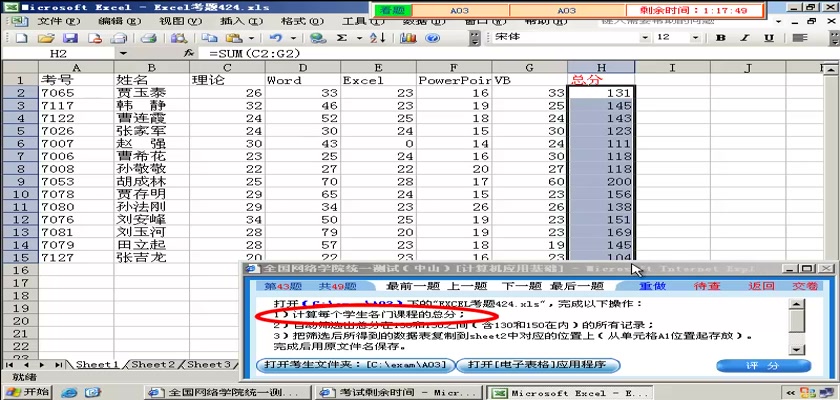
Task: Select the 总分 header cell
Action: click(x=601, y=80)
